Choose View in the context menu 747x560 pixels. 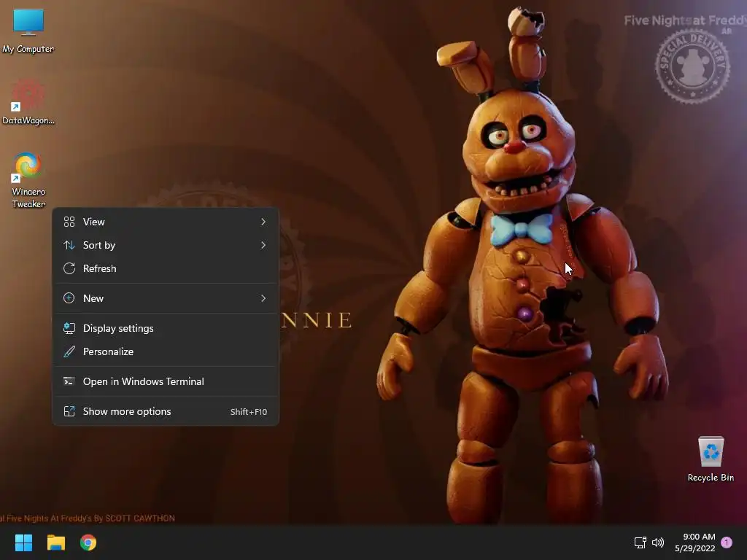coord(166,222)
